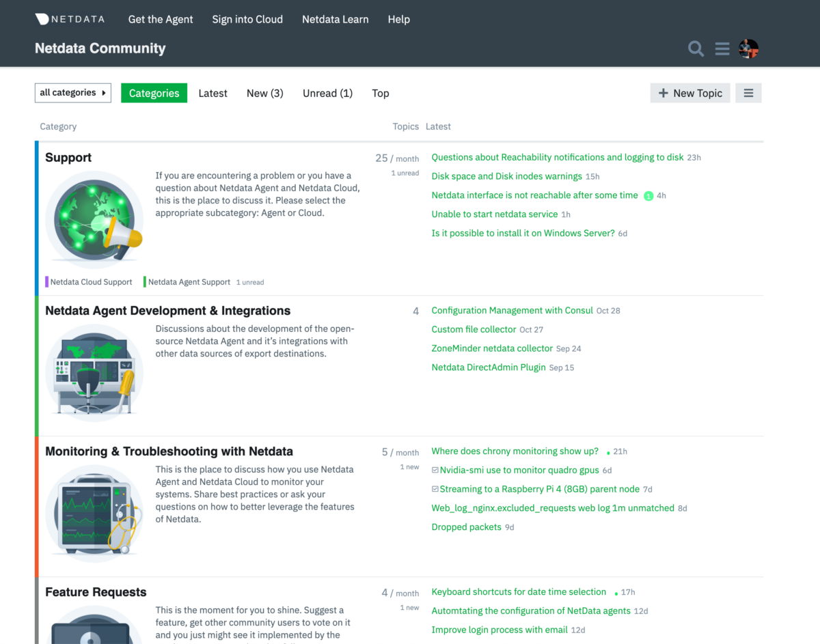Open Netdata Learn in top navigation
This screenshot has height=644, width=820.
click(335, 19)
